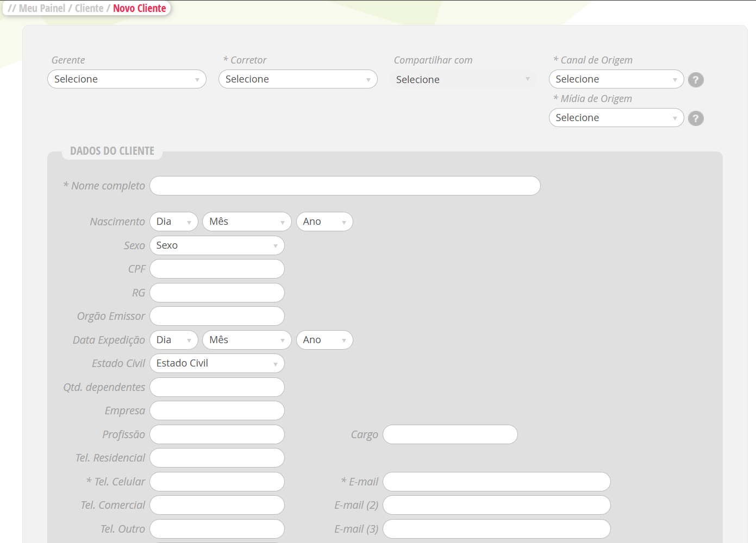Choose Data Expedição Mês dropdown
This screenshot has height=543, width=756.
pyautogui.click(x=247, y=340)
